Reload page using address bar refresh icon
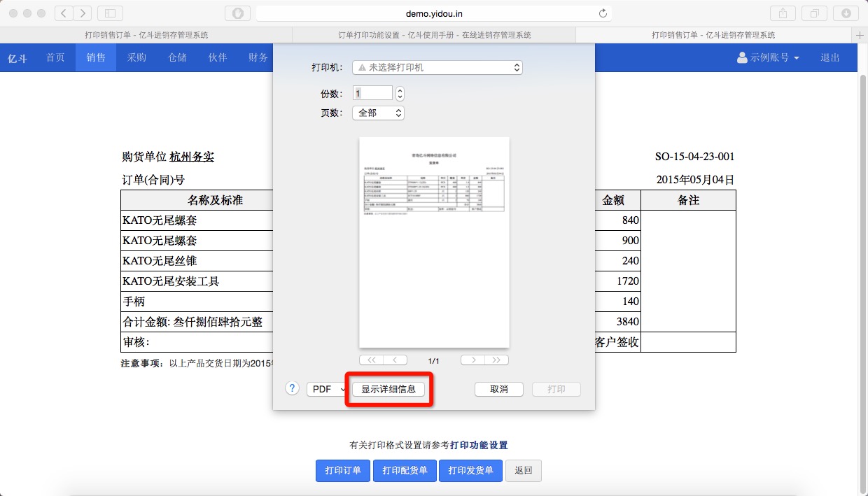868x496 pixels. 603,13
